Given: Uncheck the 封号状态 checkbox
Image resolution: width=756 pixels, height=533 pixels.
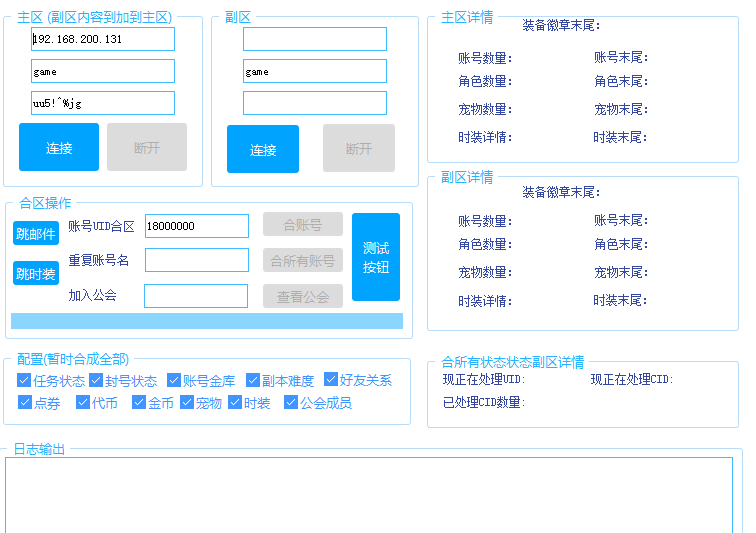Looking at the screenshot, I should (96, 380).
